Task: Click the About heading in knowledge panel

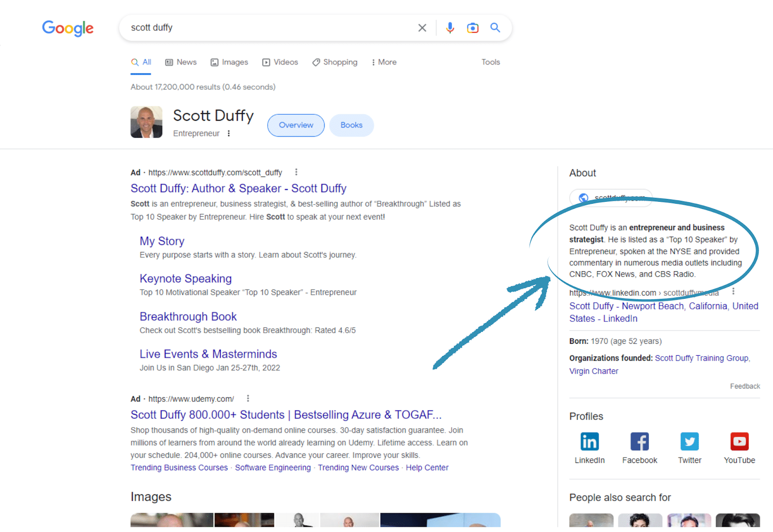Action: 583,173
